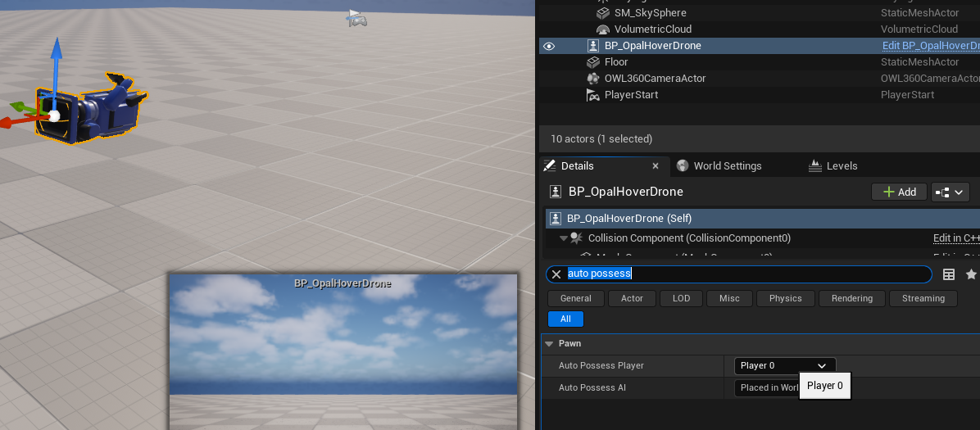Open Auto Possess AI dropdown
Screen dimensions: 980x430
(x=768, y=388)
